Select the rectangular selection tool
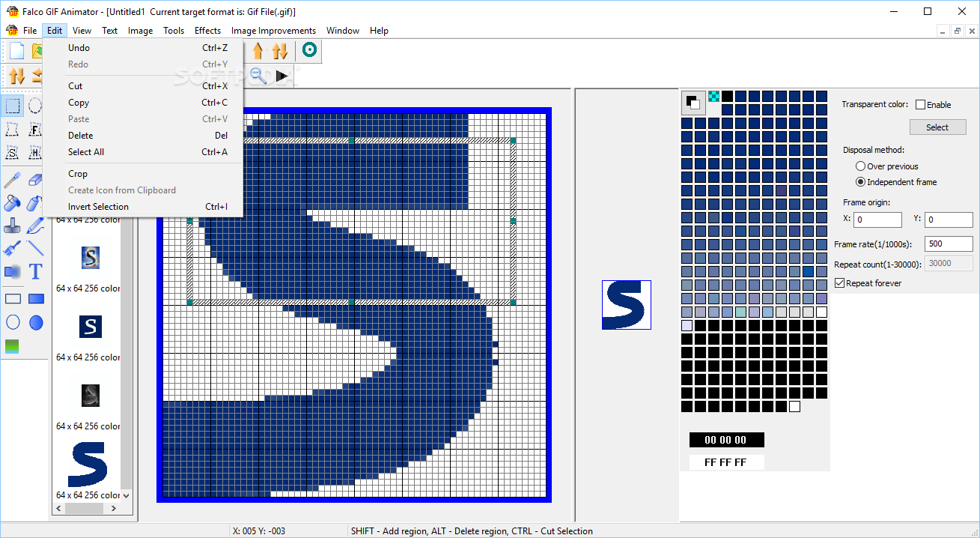Screen dimensions: 980x538 pos(13,106)
